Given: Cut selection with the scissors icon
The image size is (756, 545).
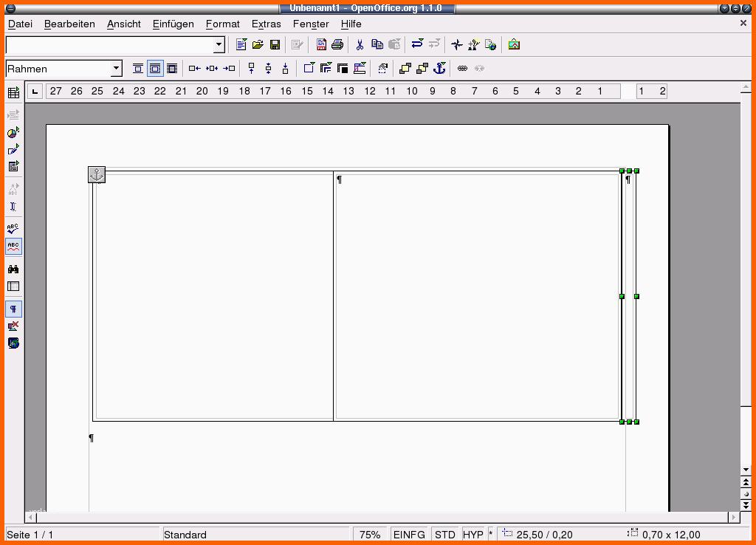Looking at the screenshot, I should click(x=360, y=45).
